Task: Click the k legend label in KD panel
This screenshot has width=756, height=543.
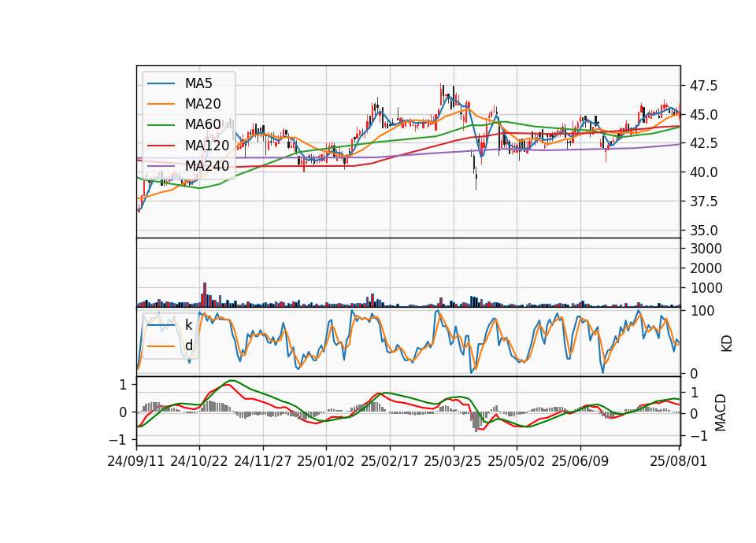Action: pyautogui.click(x=188, y=325)
